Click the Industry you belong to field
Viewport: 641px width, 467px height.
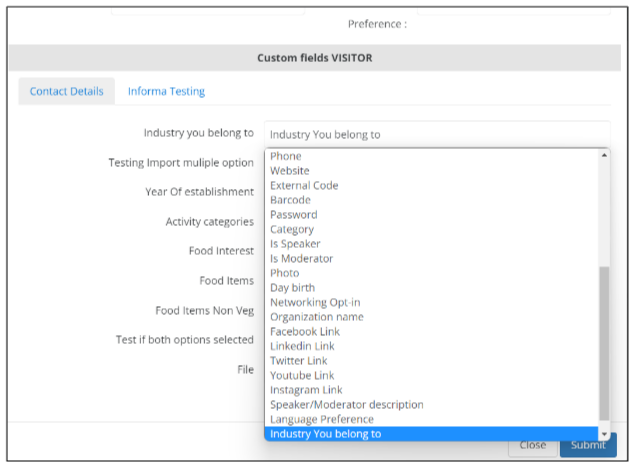click(437, 135)
